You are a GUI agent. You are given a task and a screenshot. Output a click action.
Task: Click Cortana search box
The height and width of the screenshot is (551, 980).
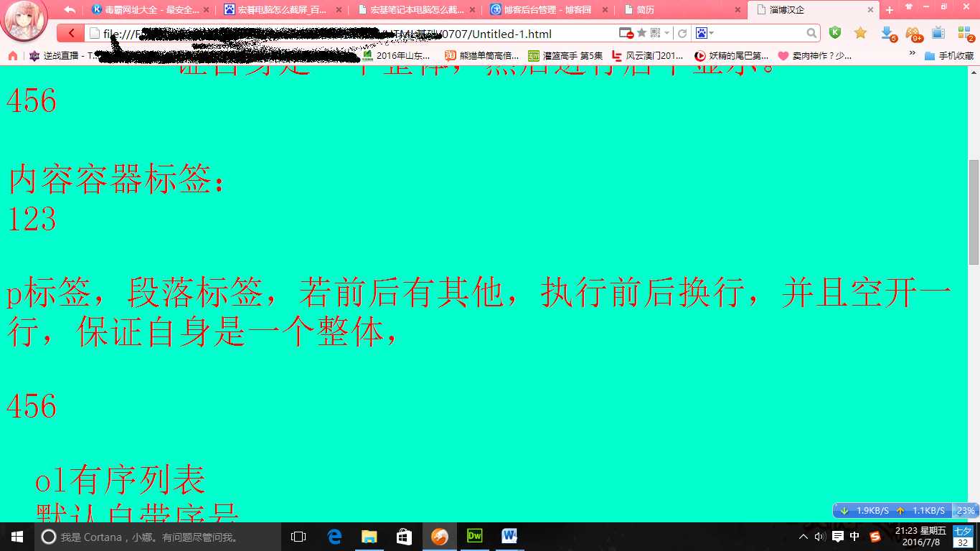pos(158,537)
